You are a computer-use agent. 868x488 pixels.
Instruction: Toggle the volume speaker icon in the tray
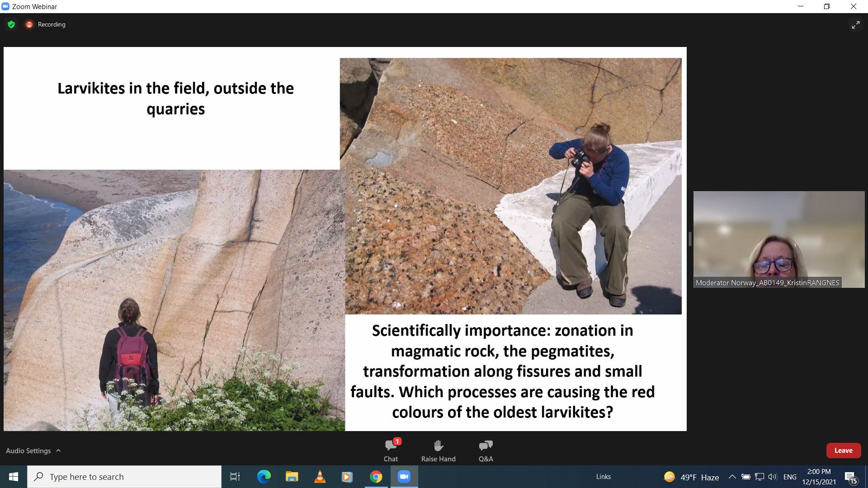point(772,477)
